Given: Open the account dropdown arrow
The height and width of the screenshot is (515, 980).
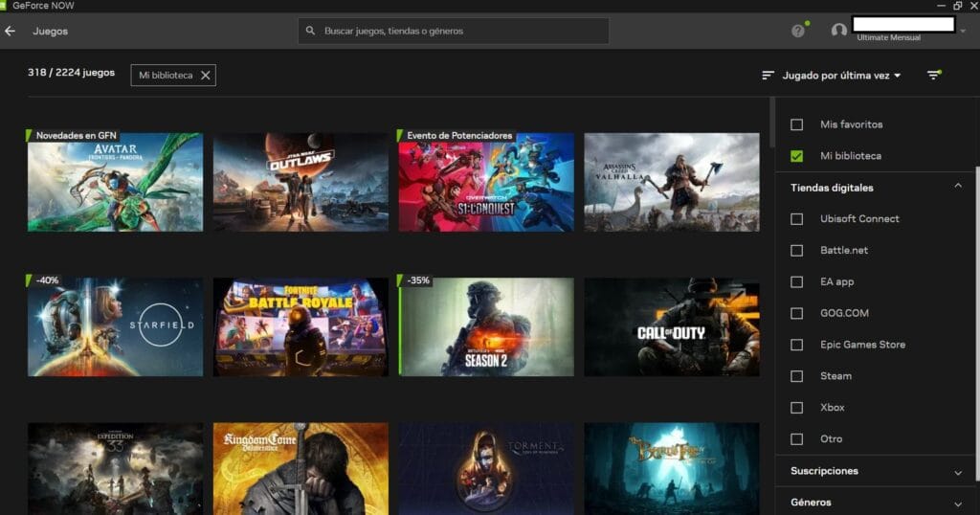Looking at the screenshot, I should tap(962, 31).
